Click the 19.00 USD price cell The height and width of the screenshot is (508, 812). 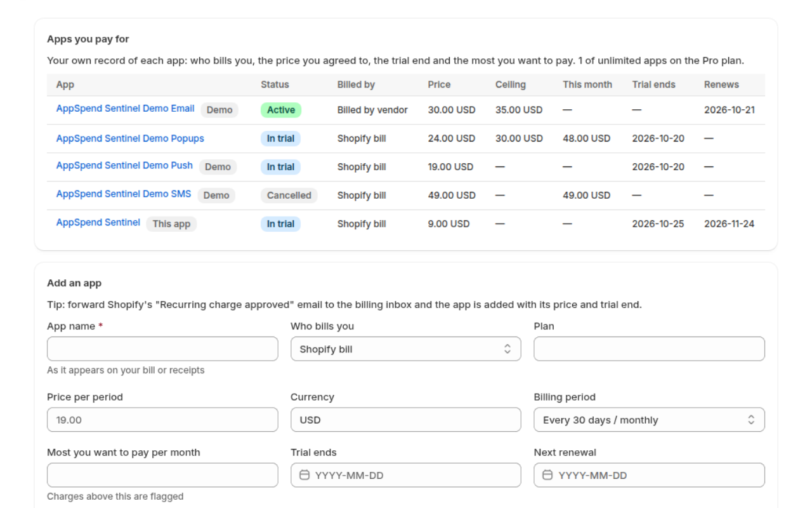450,167
